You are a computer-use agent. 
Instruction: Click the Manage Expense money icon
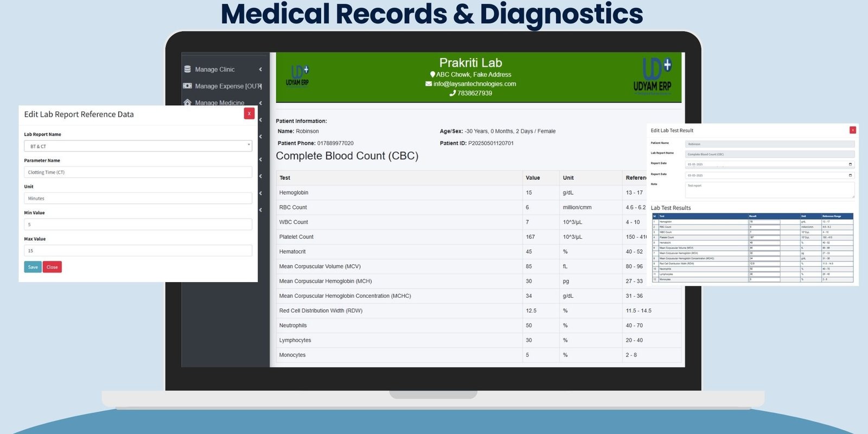pyautogui.click(x=188, y=86)
